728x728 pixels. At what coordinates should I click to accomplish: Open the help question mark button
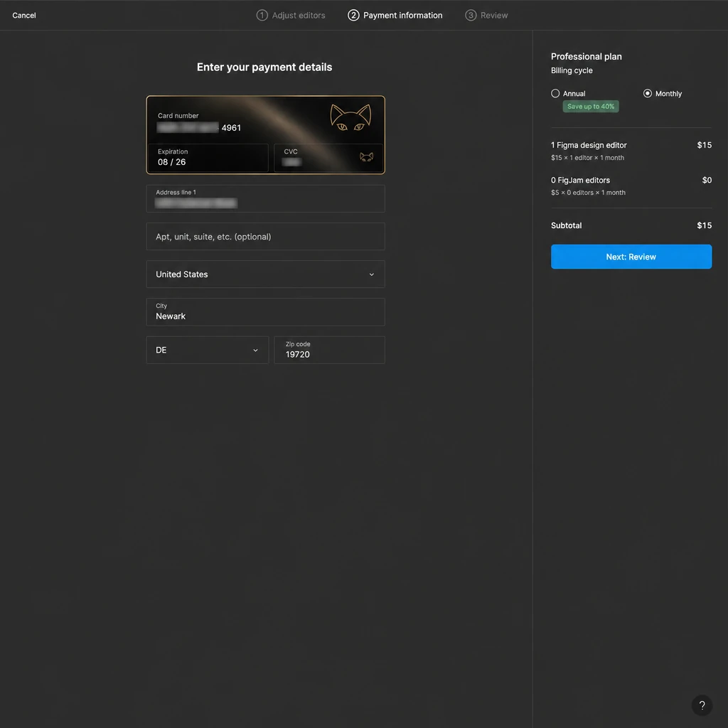[702, 705]
